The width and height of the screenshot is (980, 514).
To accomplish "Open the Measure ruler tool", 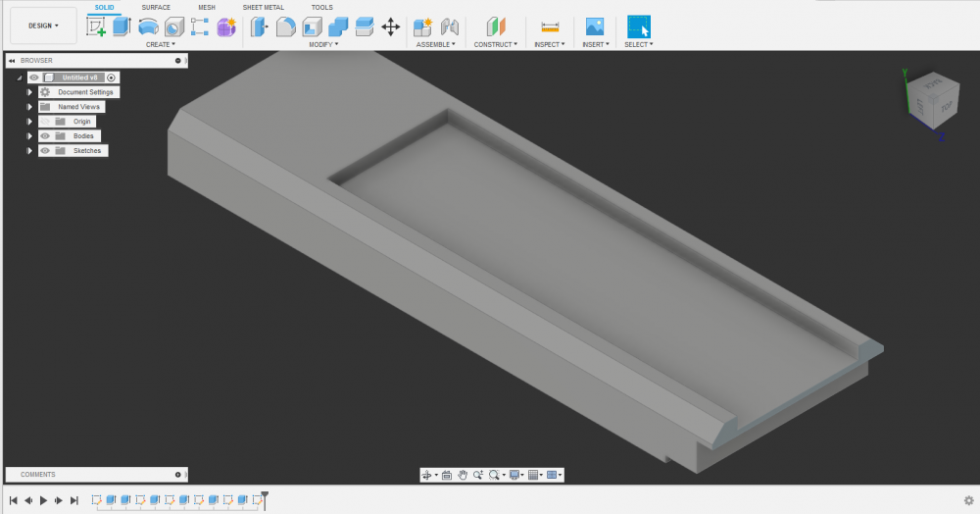I will (x=550, y=26).
